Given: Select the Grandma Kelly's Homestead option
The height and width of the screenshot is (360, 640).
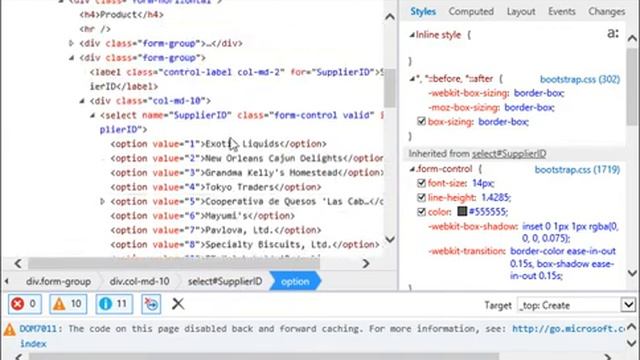Looking at the screenshot, I should click(247, 173).
